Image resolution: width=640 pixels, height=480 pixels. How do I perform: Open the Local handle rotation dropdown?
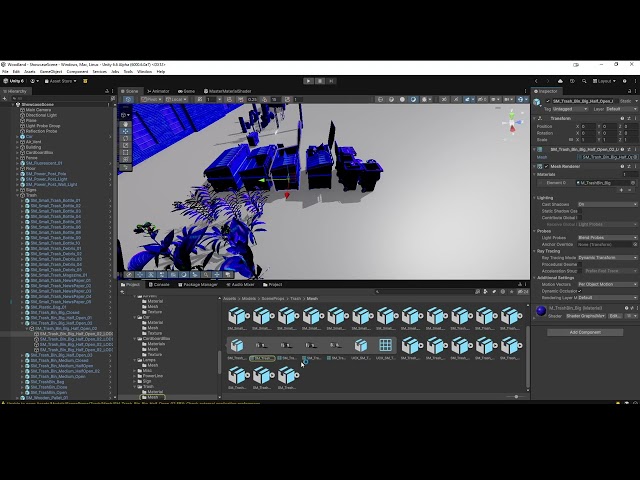tap(176, 99)
